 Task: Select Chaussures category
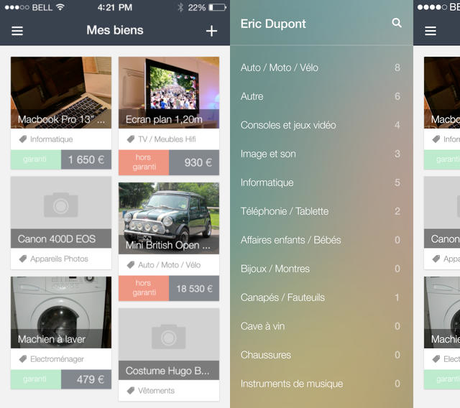321,355
